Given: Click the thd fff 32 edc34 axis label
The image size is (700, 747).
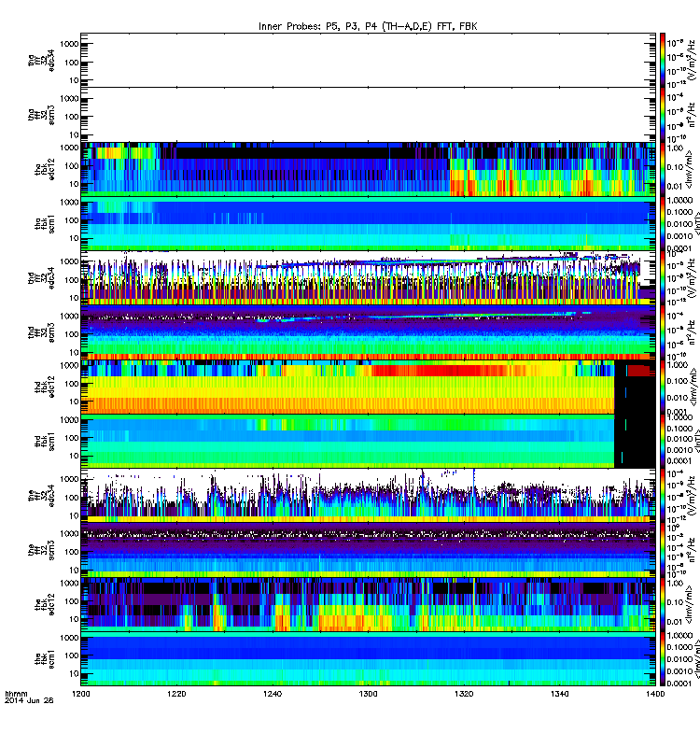Looking at the screenshot, I should tap(41, 278).
